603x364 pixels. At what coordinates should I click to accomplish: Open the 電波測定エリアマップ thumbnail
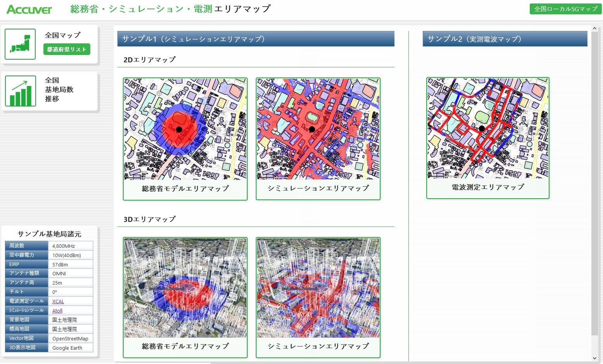488,128
